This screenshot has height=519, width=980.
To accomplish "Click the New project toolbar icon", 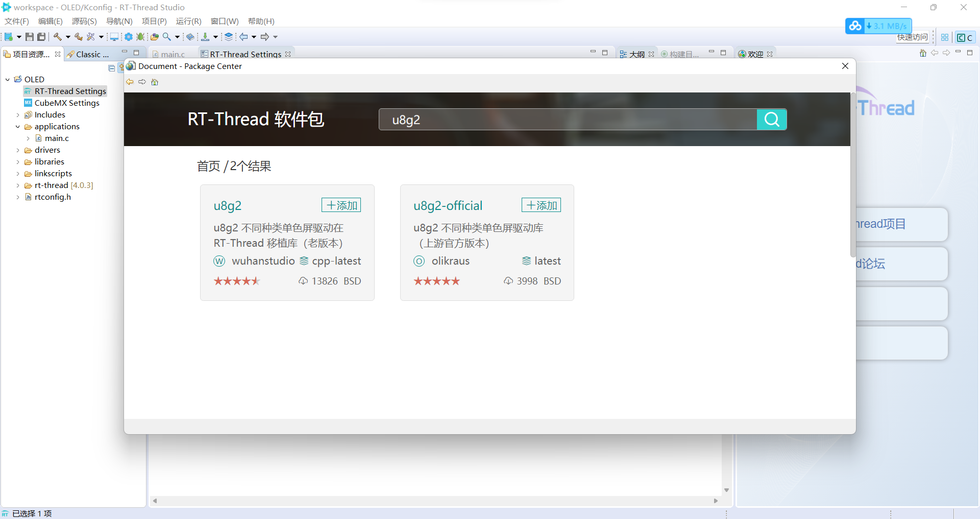I will (x=9, y=37).
